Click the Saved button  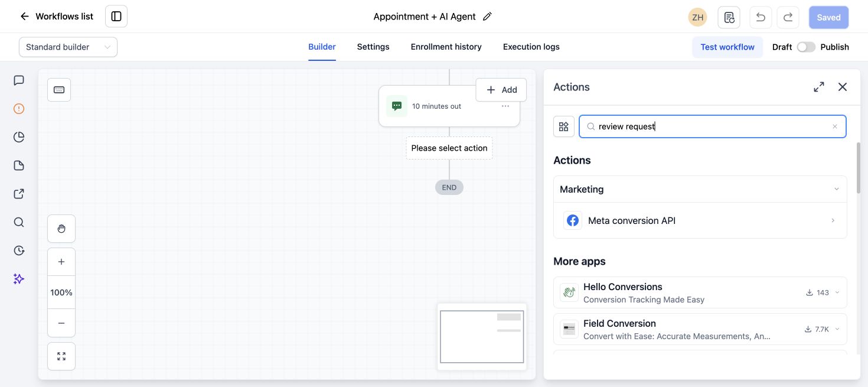[x=828, y=17]
